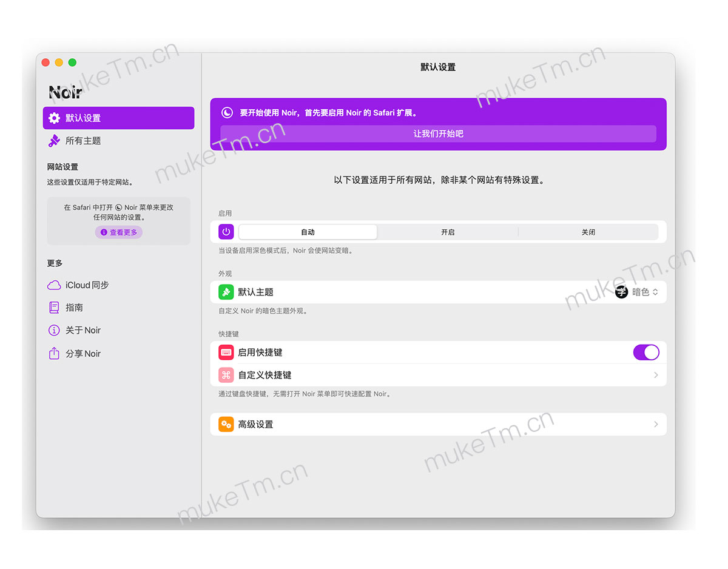This screenshot has width=728, height=569.
Task: Open 所有主题 in the sidebar
Action: (x=118, y=141)
